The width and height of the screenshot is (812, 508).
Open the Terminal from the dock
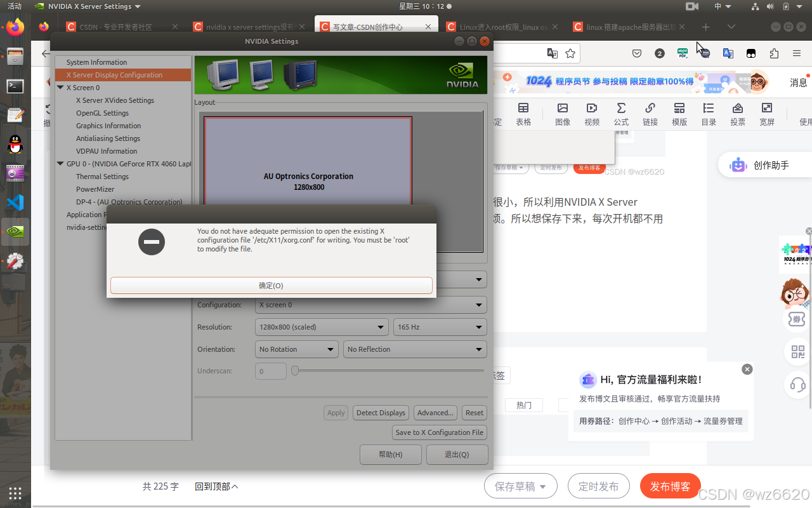tap(15, 86)
